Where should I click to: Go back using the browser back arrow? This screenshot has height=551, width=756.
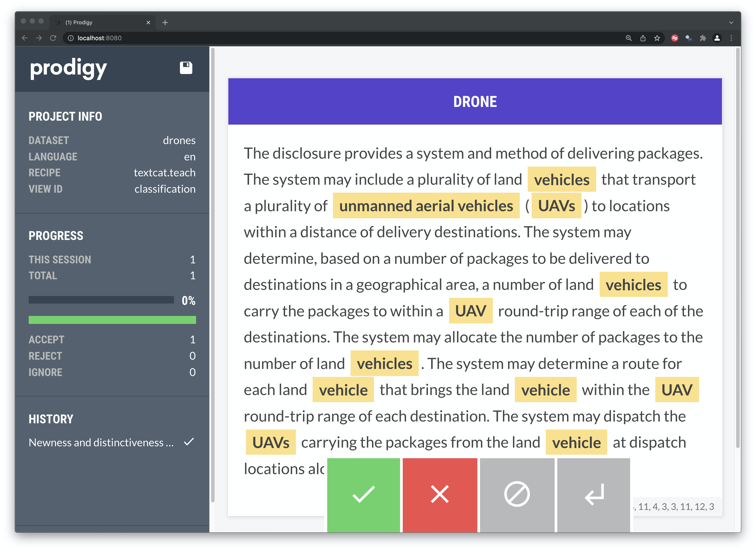pos(25,38)
